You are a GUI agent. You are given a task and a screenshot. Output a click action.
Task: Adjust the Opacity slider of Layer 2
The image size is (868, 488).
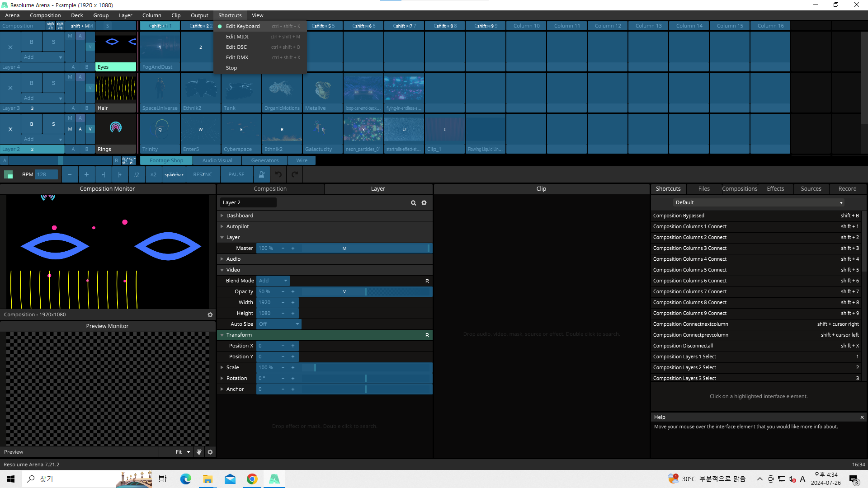[365, 291]
